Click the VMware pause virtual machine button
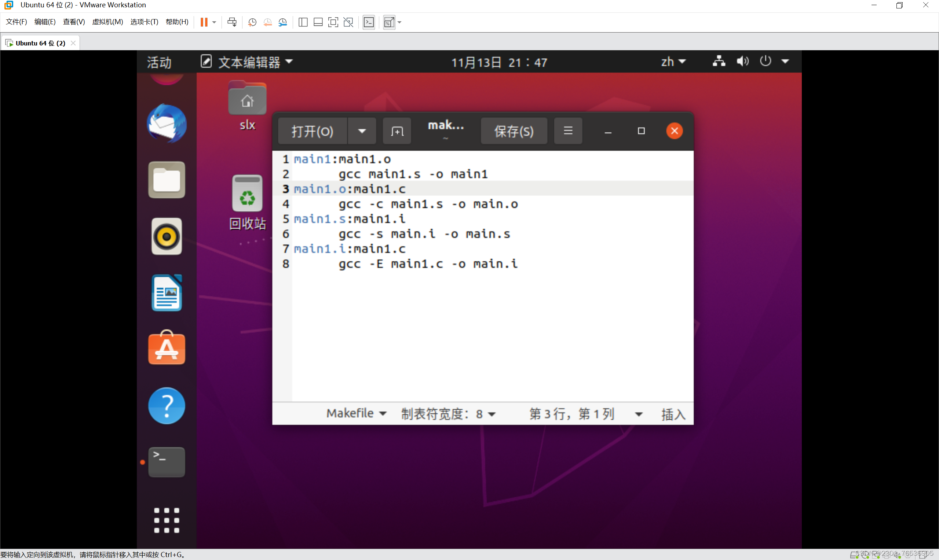The width and height of the screenshot is (939, 560). (x=204, y=22)
